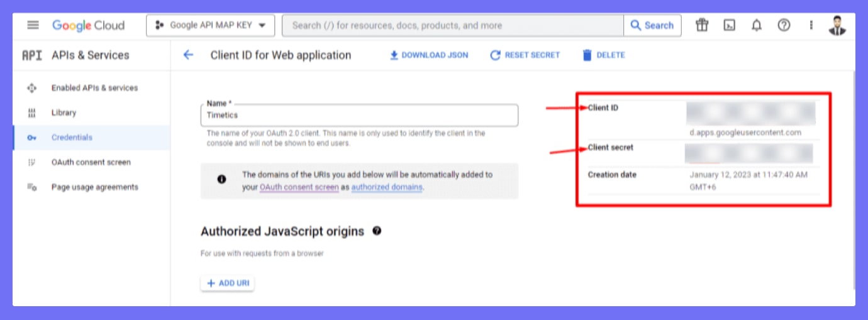Open the three-dot settings menu in the header
Image resolution: width=868 pixels, height=320 pixels.
[x=811, y=25]
